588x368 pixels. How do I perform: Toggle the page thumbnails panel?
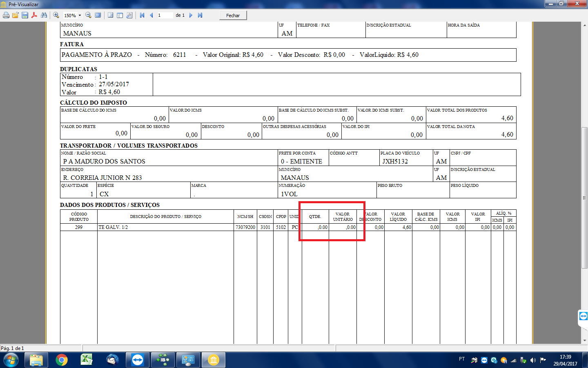click(120, 15)
